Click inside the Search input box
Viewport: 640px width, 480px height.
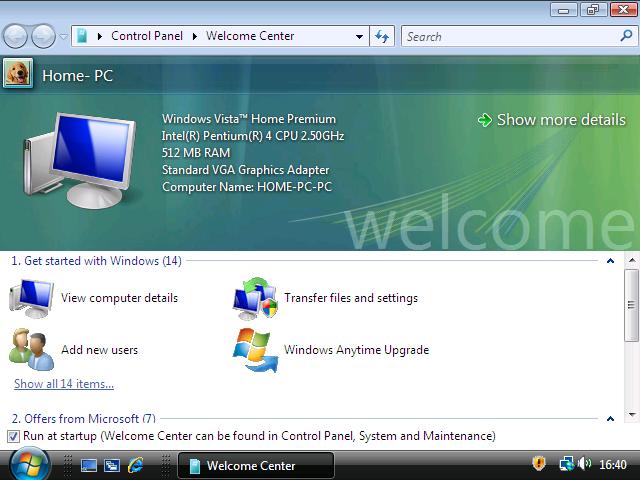click(x=510, y=36)
